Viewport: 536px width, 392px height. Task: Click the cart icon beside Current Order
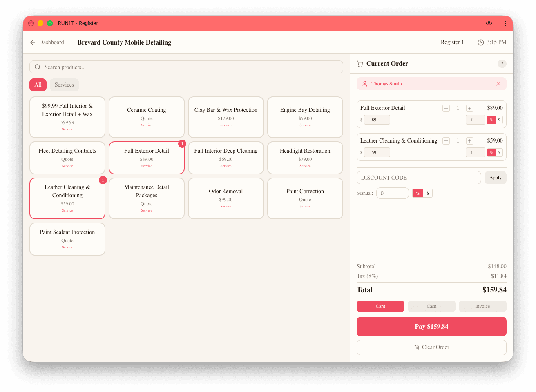tap(360, 64)
